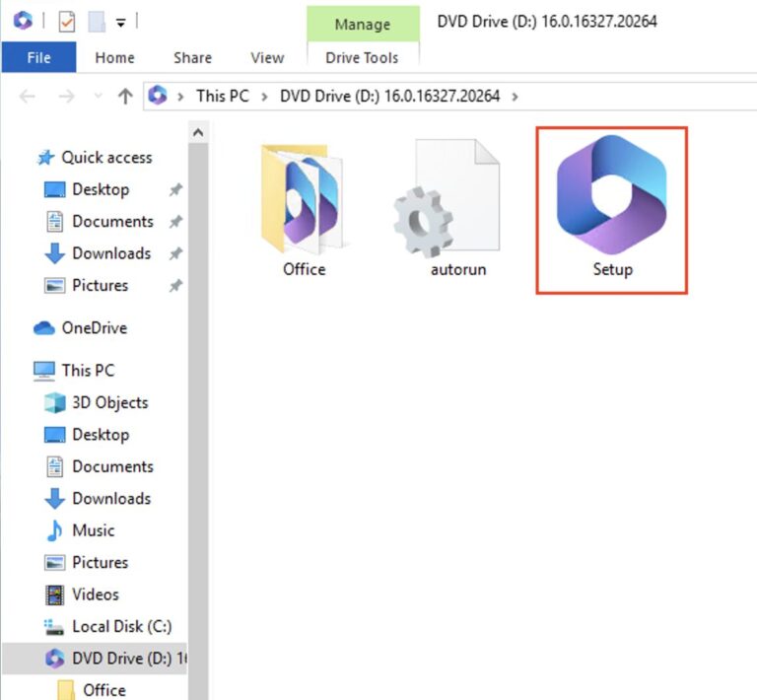The image size is (757, 700).
Task: Switch to the View ribbon tab
Action: click(x=267, y=57)
